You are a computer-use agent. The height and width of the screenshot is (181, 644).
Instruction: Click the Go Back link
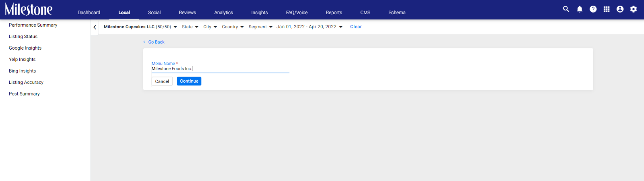154,42
